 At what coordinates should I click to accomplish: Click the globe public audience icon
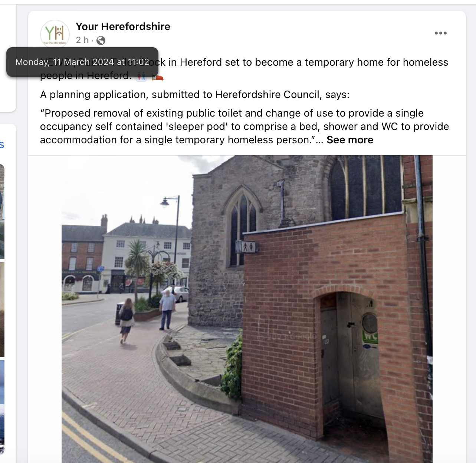tap(101, 40)
